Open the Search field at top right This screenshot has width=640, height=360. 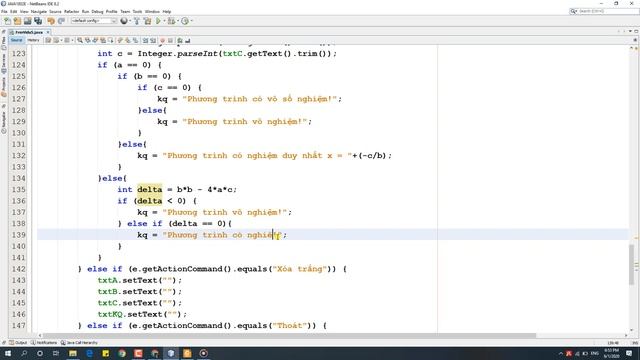604,11
